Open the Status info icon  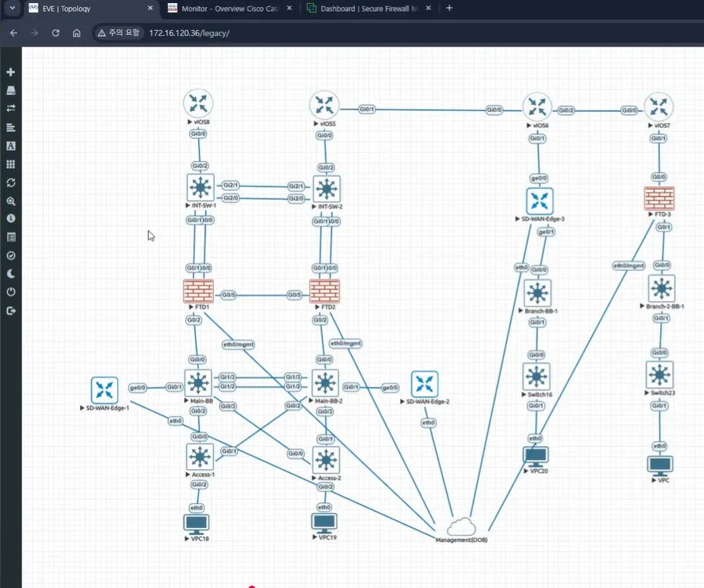11,218
